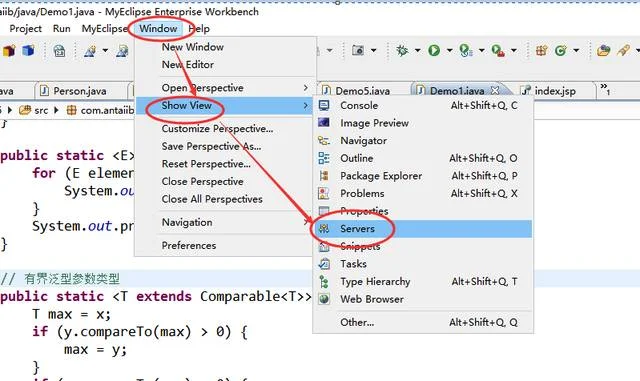Open the Web Browser view icon

(324, 299)
